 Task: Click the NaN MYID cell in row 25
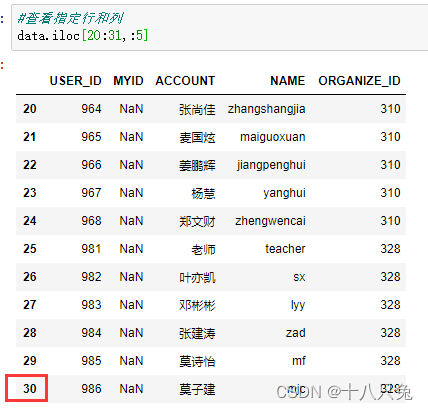(131, 249)
